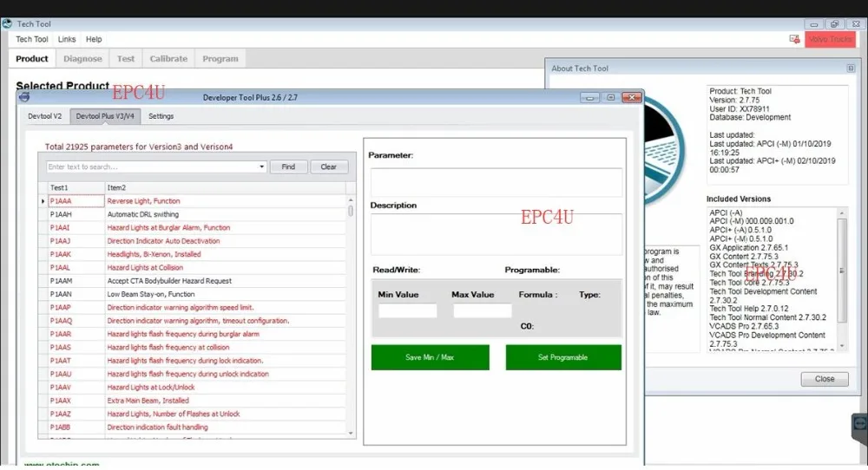
Task: Select row P1AAK
Action: (x=76, y=254)
